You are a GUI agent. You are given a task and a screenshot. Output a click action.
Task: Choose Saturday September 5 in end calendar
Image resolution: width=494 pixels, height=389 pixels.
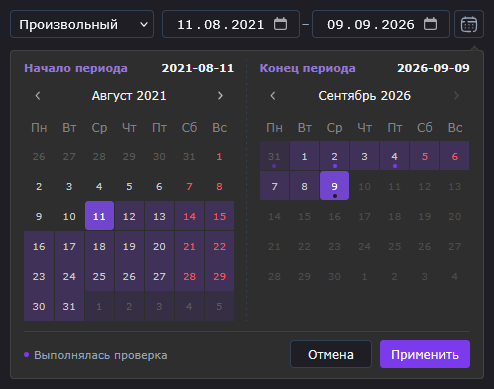424,156
